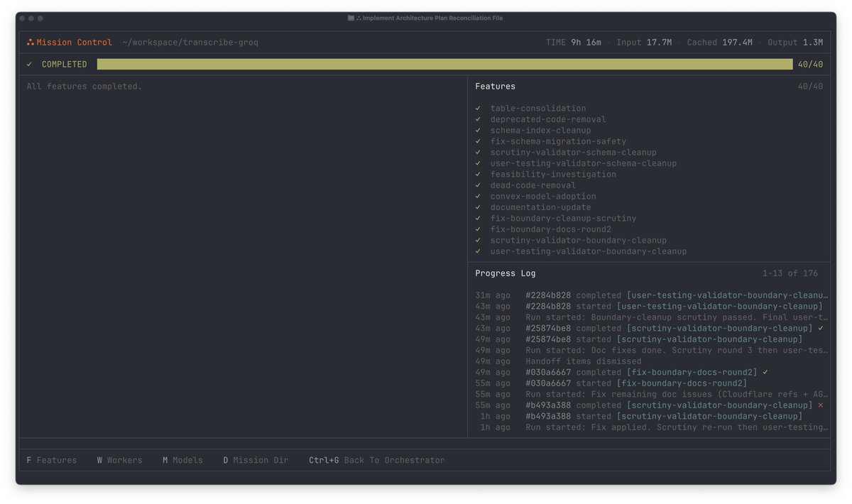
Task: Click the checkmark next to feasibility-investigation
Action: click(x=478, y=175)
